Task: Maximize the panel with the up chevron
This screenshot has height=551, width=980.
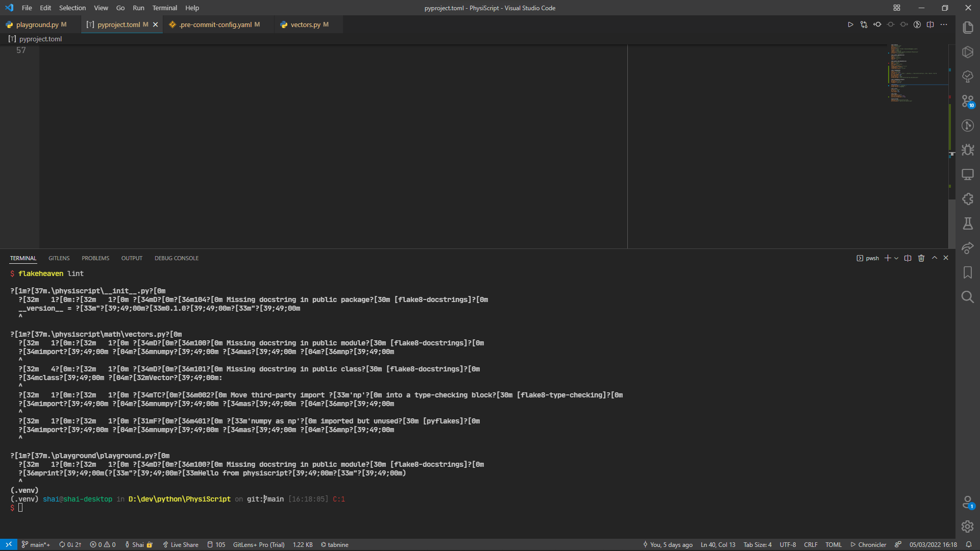Action: [935, 258]
